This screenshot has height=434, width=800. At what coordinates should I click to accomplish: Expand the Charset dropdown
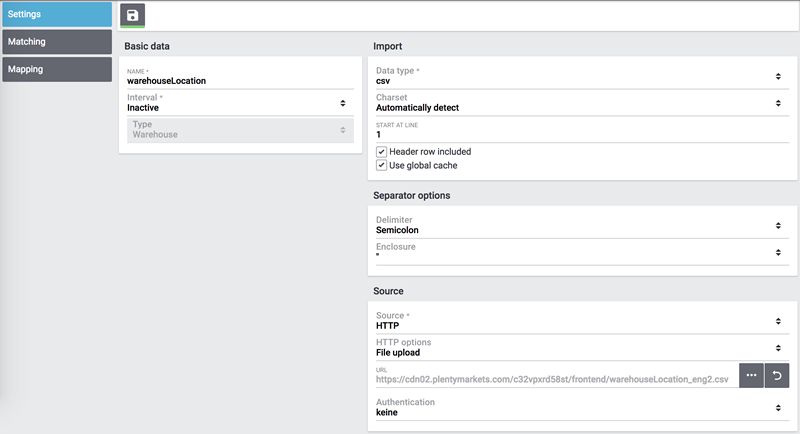pos(577,102)
